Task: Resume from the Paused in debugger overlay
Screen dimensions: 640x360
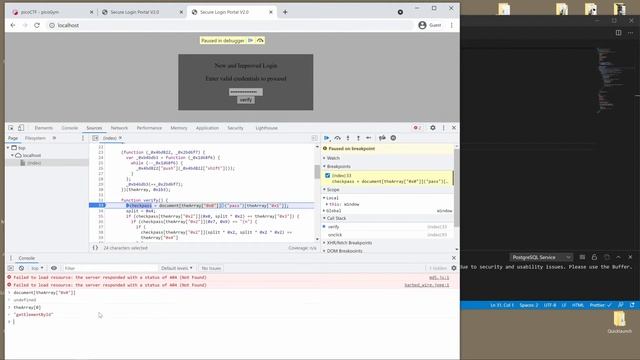Action: point(251,40)
